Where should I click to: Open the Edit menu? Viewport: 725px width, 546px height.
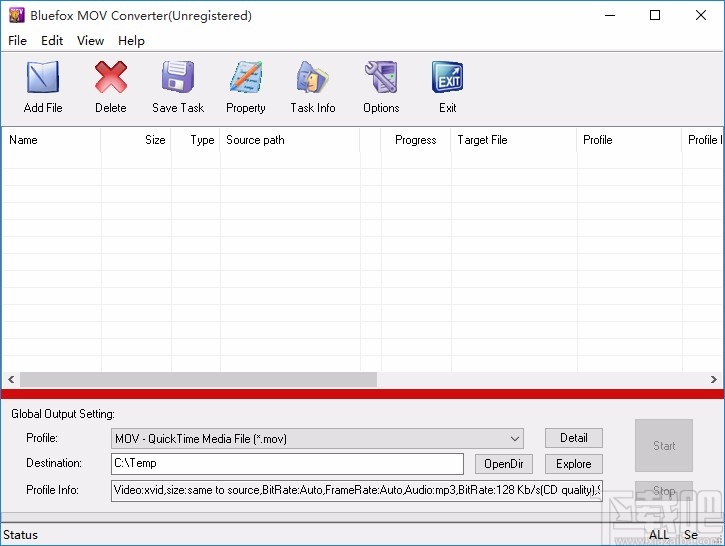coord(52,41)
